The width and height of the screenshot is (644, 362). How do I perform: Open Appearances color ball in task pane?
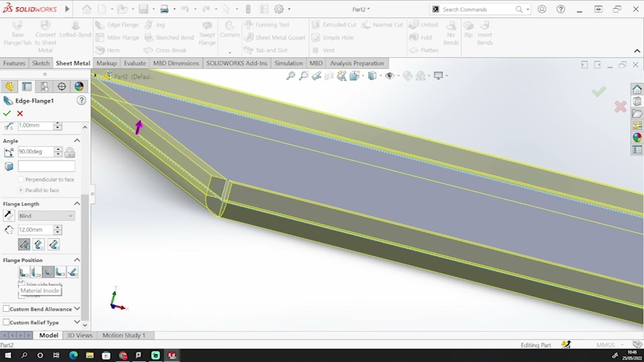pos(637,137)
